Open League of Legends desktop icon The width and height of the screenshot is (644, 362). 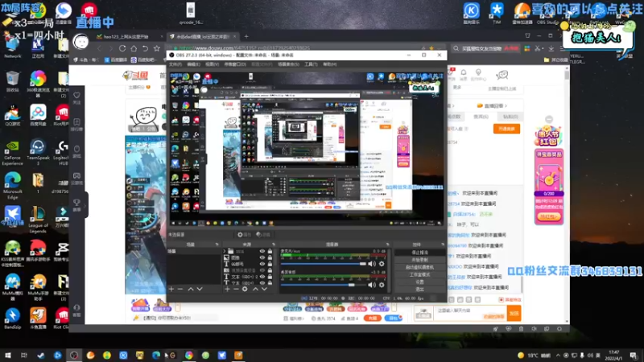point(38,220)
